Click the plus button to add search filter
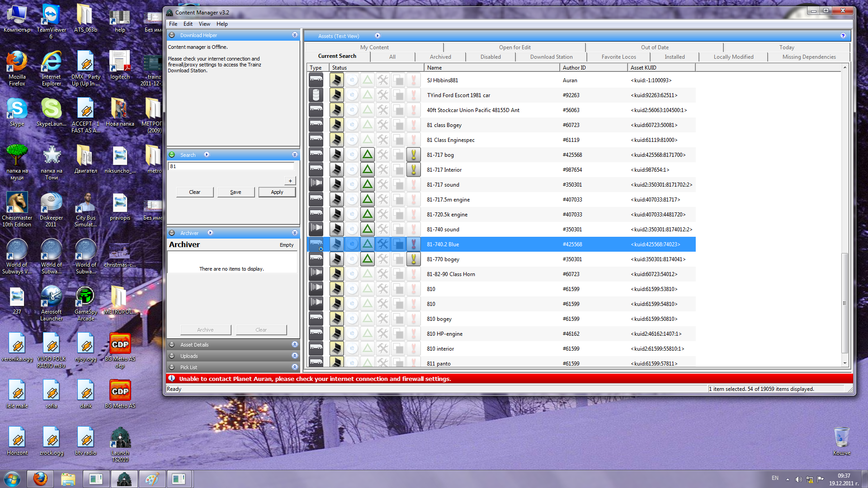The height and width of the screenshot is (488, 868). 290,181
